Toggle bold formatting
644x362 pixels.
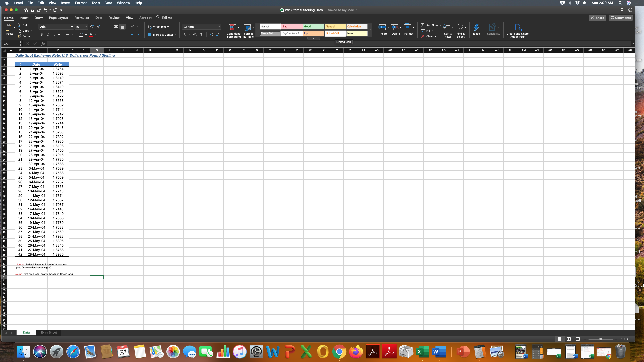42,35
